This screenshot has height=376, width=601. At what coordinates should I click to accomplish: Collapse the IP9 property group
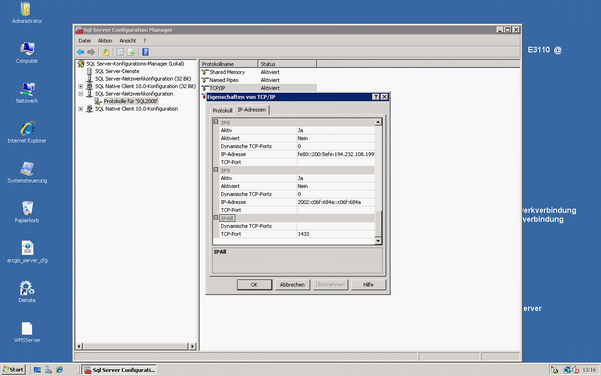coord(216,170)
